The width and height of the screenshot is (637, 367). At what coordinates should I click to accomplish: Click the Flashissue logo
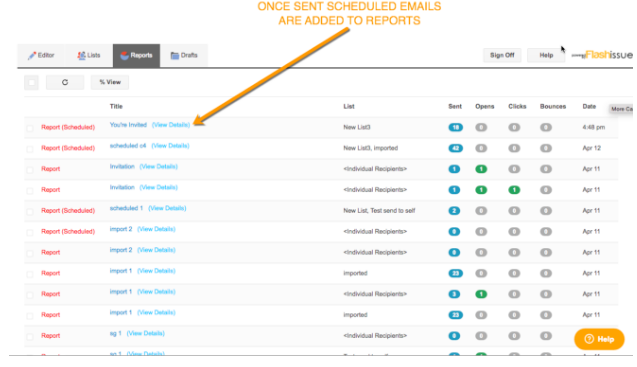pyautogui.click(x=602, y=55)
